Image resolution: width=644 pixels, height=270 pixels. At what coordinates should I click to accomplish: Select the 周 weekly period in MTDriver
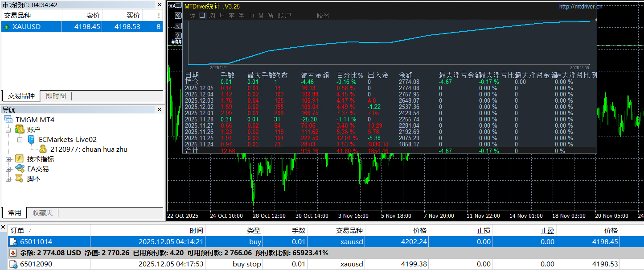[x=212, y=16]
